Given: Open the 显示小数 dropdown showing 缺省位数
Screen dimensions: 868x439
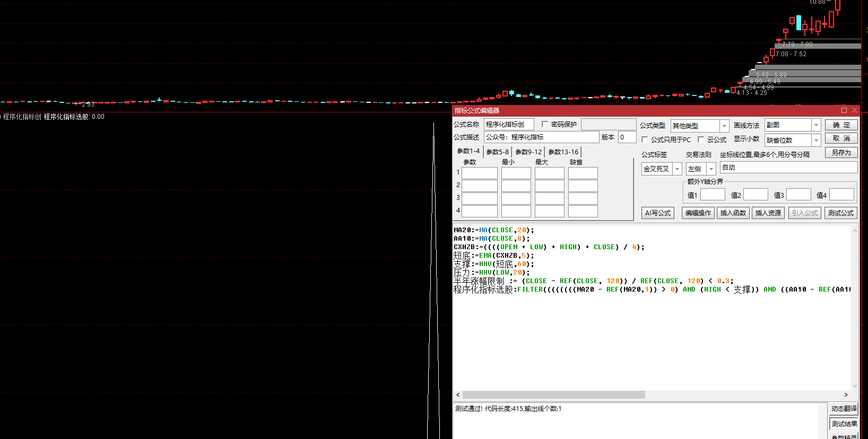Looking at the screenshot, I should click(x=815, y=140).
